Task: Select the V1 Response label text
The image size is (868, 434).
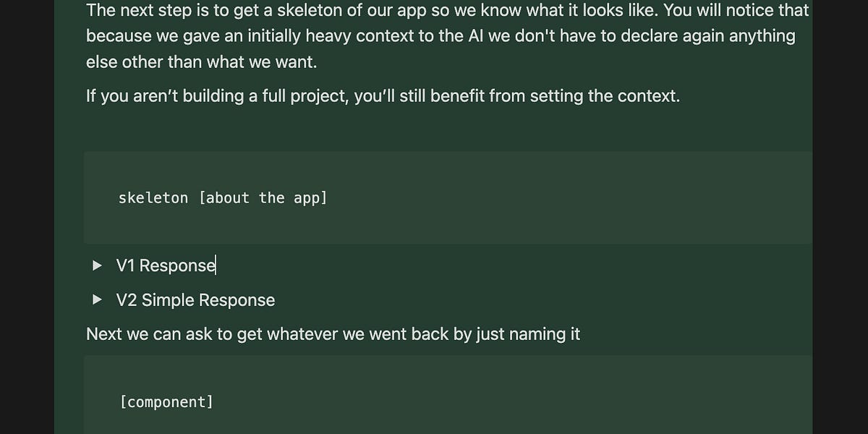Action: (166, 265)
